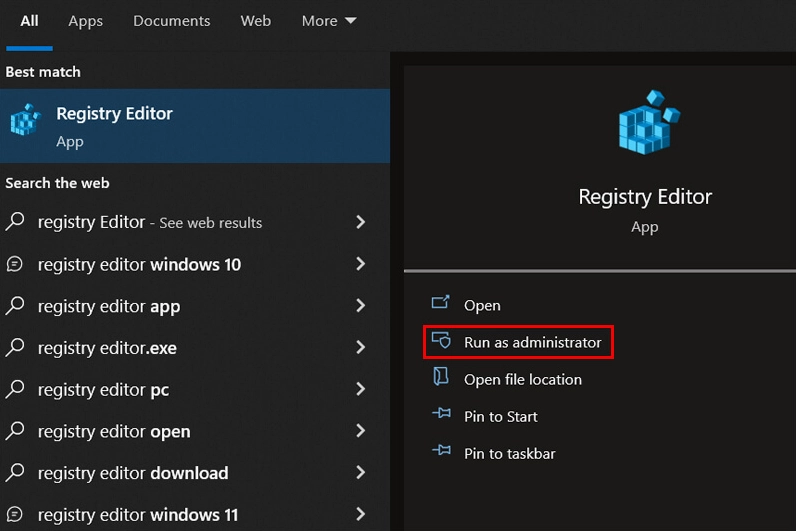
Task: Switch to the Apps search tab
Action: coord(85,21)
